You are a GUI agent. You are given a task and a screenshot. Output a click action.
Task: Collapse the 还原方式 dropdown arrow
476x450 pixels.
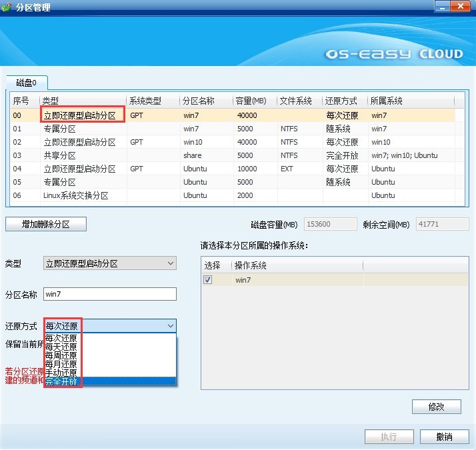[x=170, y=326]
